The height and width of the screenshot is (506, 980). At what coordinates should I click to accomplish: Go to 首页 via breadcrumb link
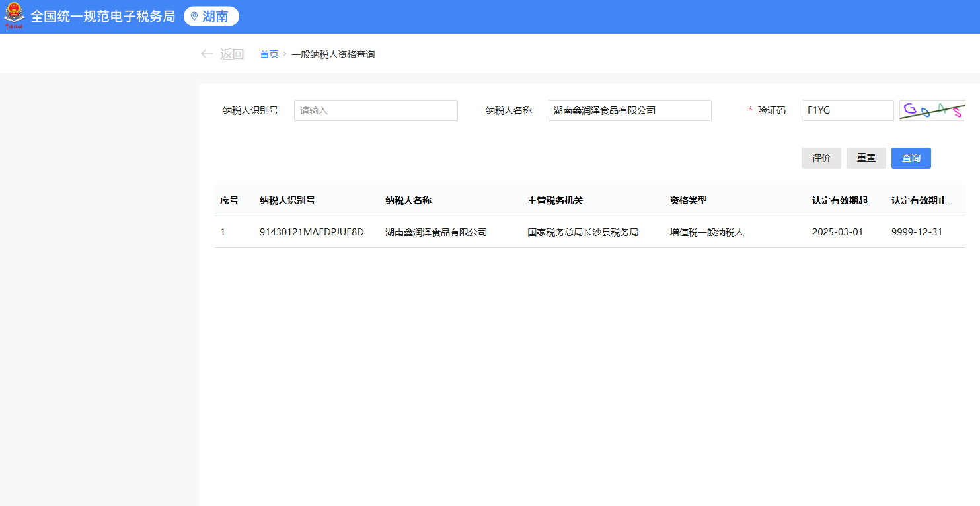pyautogui.click(x=269, y=54)
